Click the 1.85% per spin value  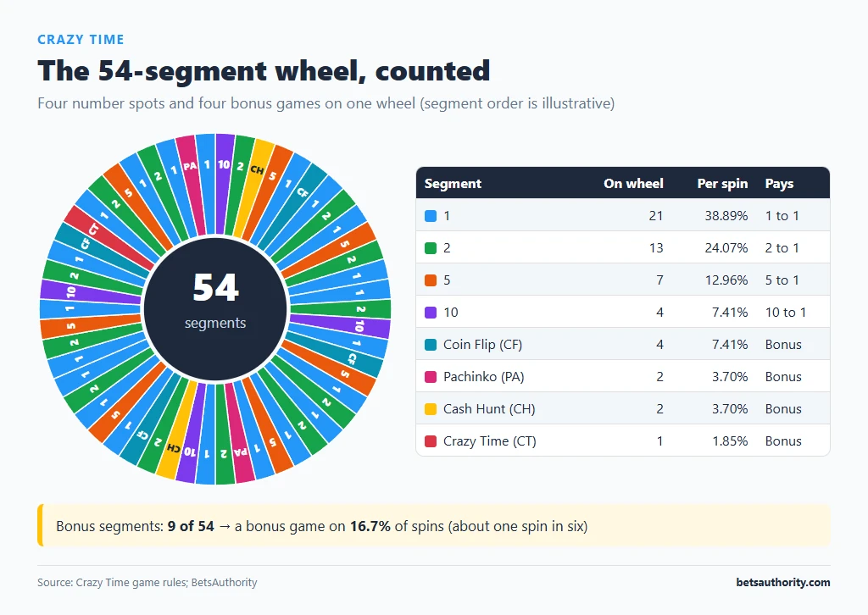[730, 440]
